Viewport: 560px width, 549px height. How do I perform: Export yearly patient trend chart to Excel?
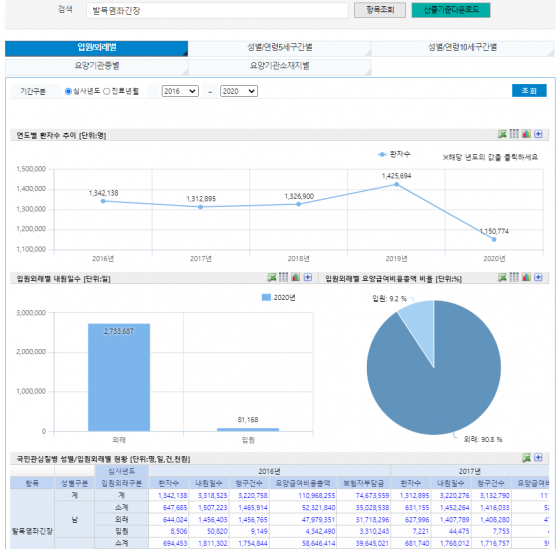point(502,134)
